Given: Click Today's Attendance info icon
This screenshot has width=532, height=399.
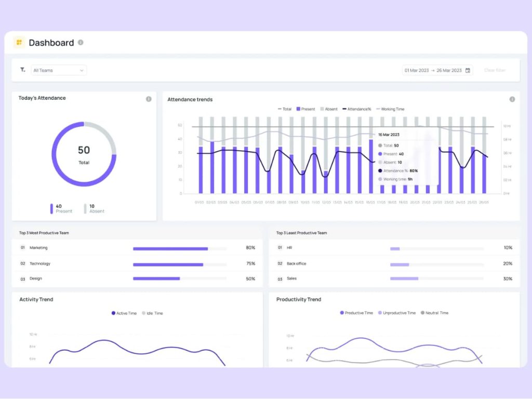Looking at the screenshot, I should pyautogui.click(x=149, y=99).
